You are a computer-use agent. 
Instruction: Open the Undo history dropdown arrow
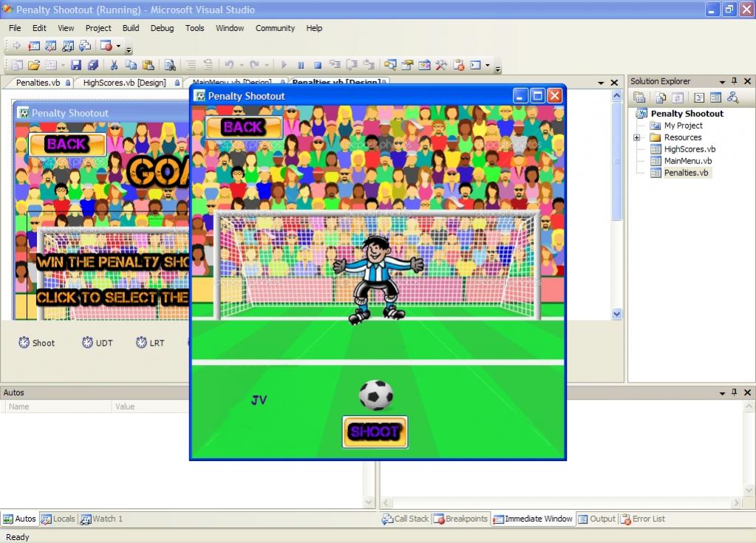tap(242, 65)
